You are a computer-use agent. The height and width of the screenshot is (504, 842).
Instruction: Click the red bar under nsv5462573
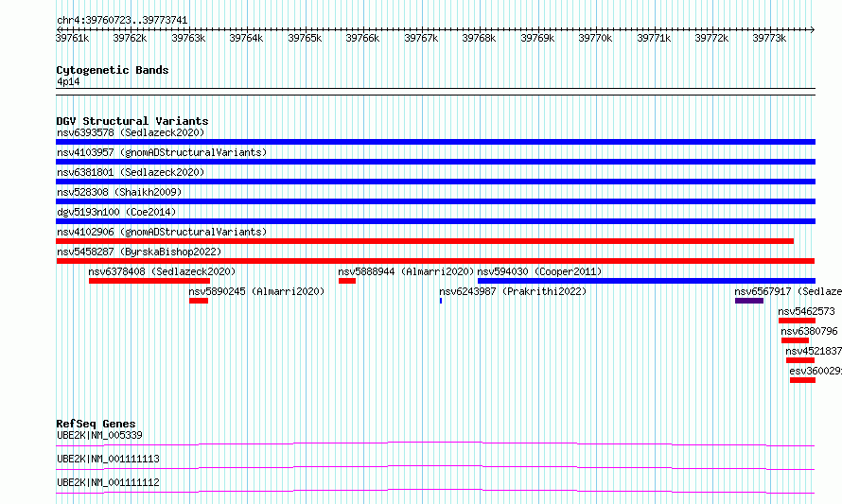797,321
